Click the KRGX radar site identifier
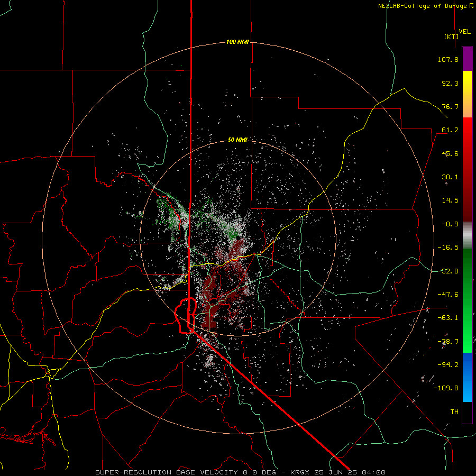Image resolution: width=476 pixels, height=476 pixels. pyautogui.click(x=300, y=472)
